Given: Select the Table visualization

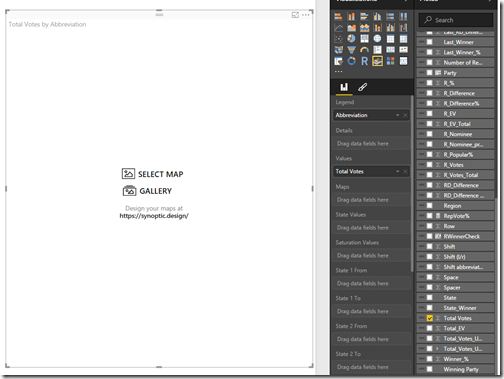Looking at the screenshot, I should coord(390,39).
